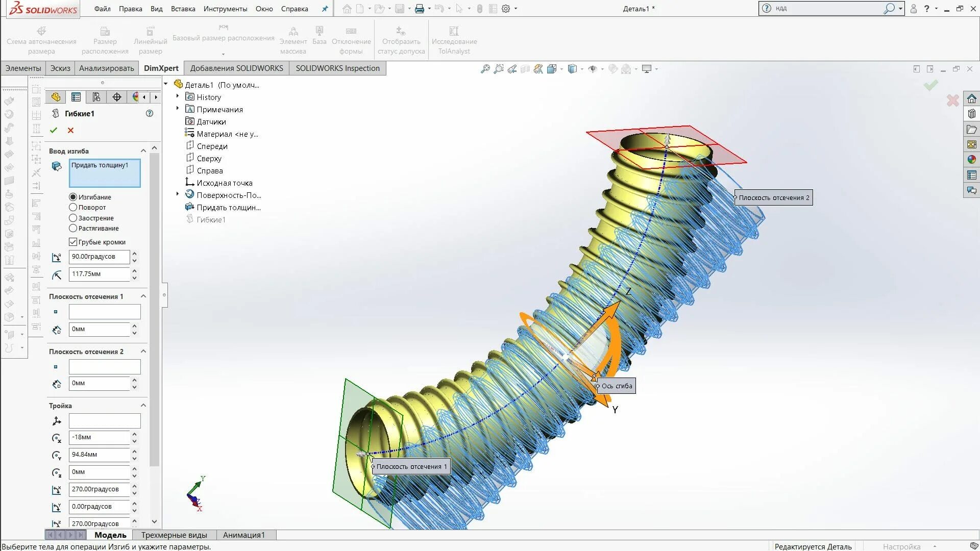The width and height of the screenshot is (980, 551).
Task: Click the Hide/Show Items eye icon
Action: pos(593,69)
